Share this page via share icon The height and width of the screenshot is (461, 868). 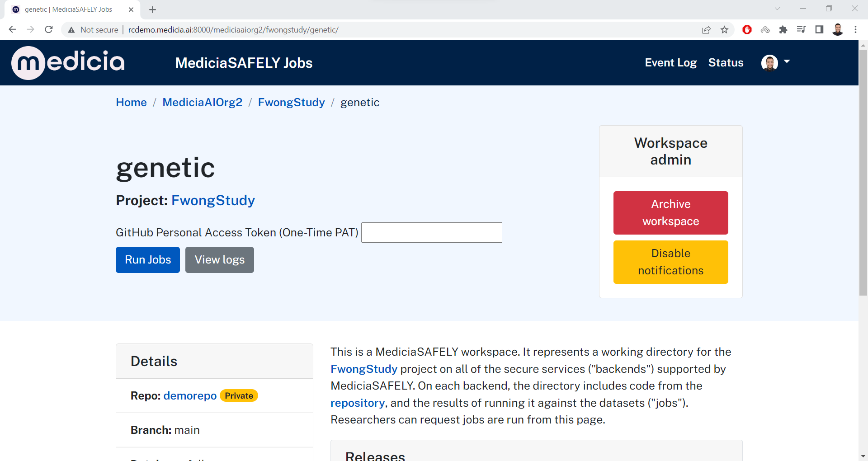click(706, 30)
